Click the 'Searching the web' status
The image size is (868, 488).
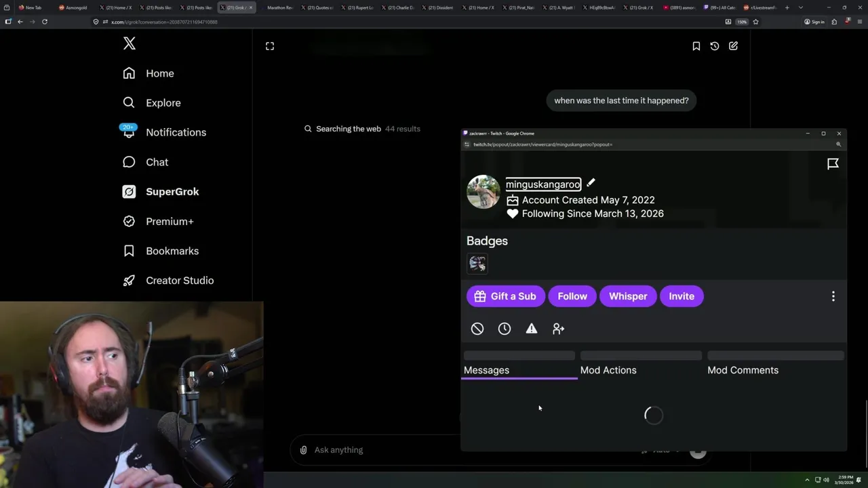click(348, 129)
